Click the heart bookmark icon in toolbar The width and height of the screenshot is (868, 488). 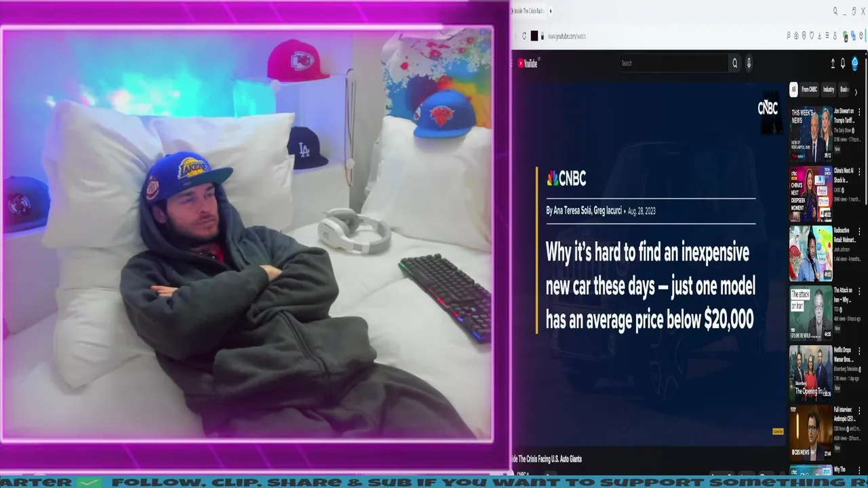click(812, 35)
